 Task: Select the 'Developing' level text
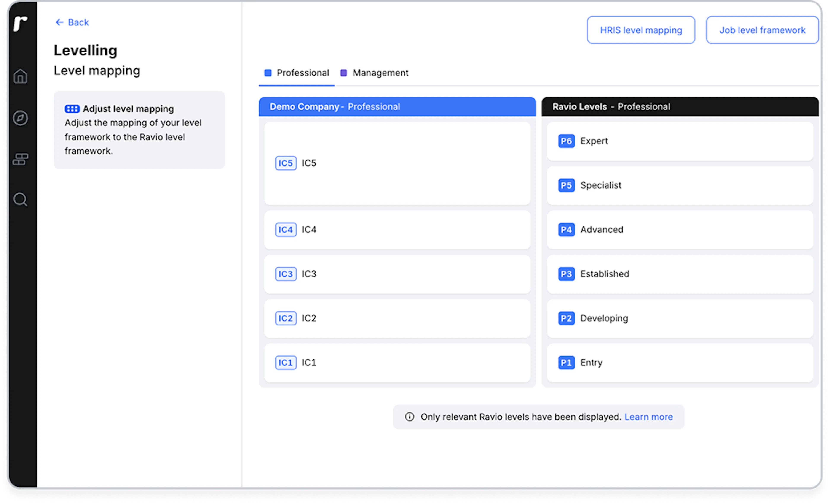(604, 318)
